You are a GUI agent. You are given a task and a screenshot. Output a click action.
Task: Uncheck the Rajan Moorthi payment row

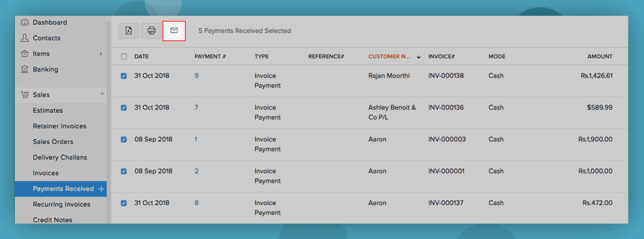pyautogui.click(x=124, y=76)
